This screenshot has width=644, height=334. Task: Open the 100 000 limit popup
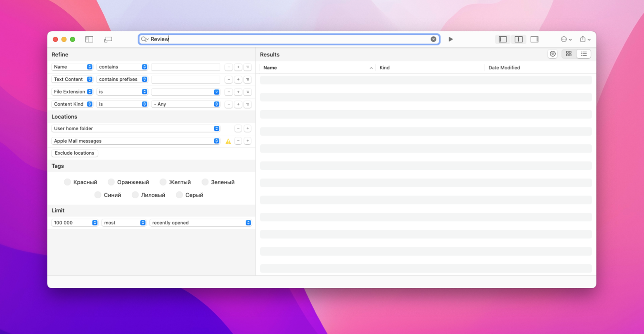tap(75, 223)
